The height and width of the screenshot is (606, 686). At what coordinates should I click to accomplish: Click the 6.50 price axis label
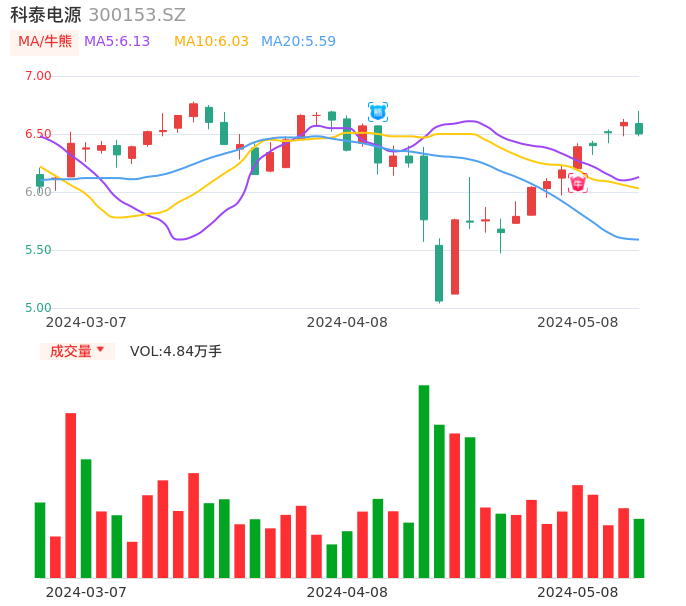[x=38, y=134]
